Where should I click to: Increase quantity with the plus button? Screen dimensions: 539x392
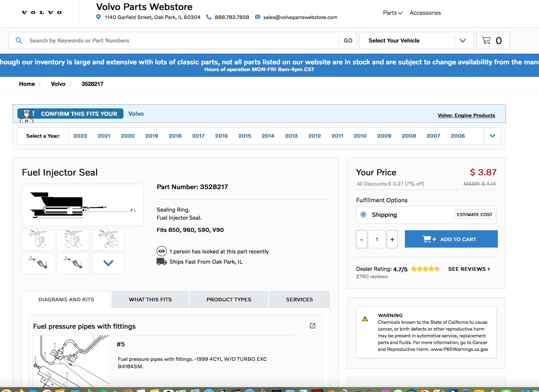392,239
